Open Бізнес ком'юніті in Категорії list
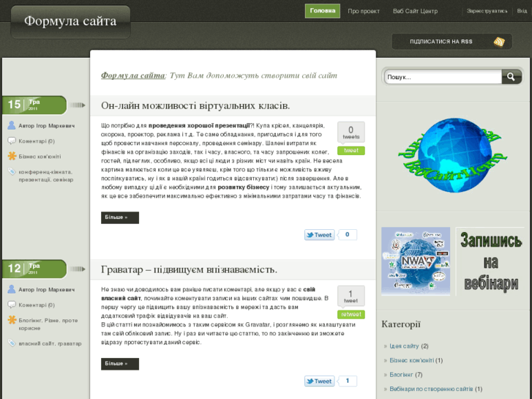This screenshot has height=399, width=532. tap(411, 360)
